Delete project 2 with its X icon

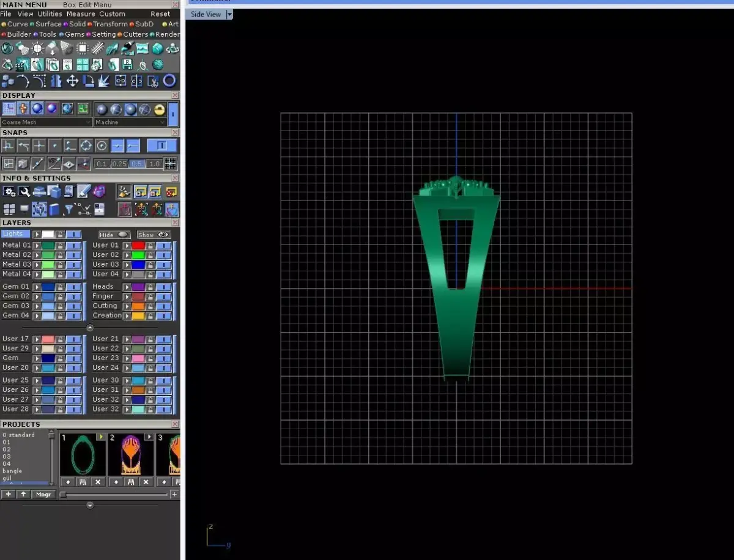click(x=146, y=482)
